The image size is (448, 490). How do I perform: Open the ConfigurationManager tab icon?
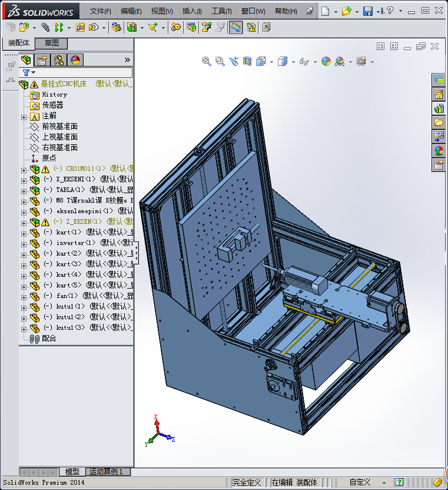(59, 59)
